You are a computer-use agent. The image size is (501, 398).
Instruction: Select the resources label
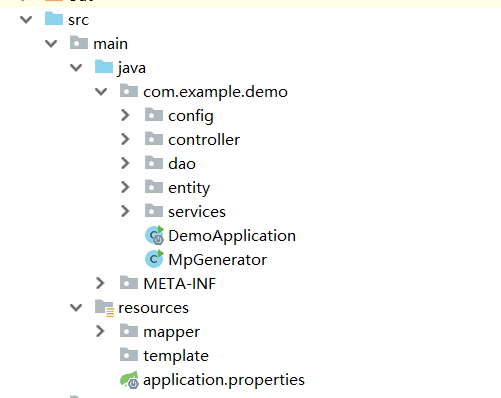click(153, 308)
